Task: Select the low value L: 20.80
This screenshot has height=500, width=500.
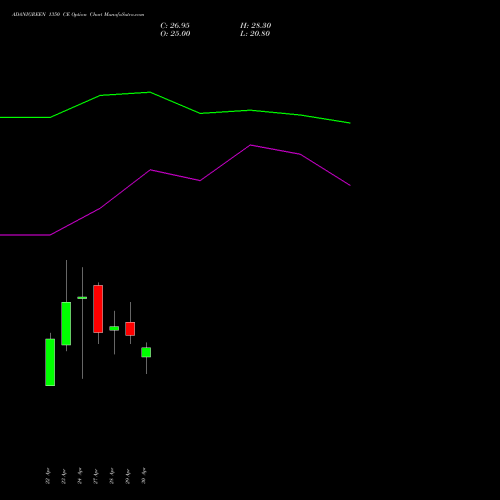Action: click(x=255, y=34)
